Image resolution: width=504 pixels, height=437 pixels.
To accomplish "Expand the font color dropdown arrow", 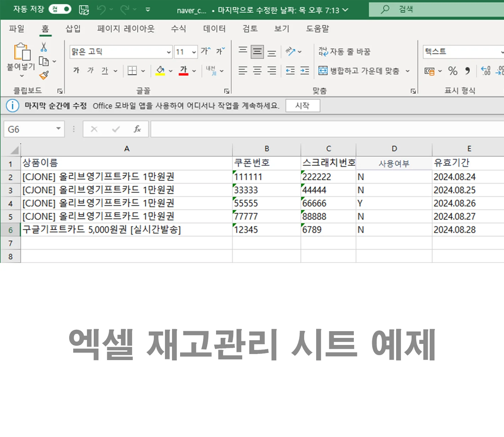I will (x=194, y=71).
